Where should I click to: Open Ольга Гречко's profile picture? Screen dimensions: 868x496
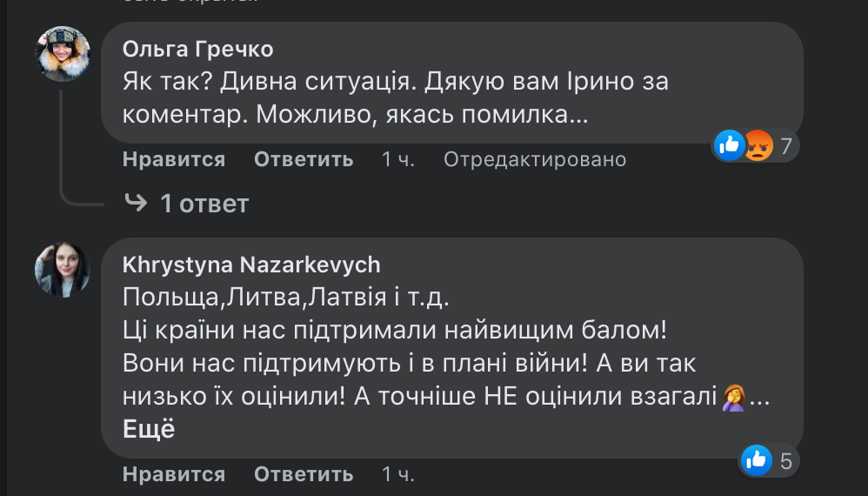(63, 54)
